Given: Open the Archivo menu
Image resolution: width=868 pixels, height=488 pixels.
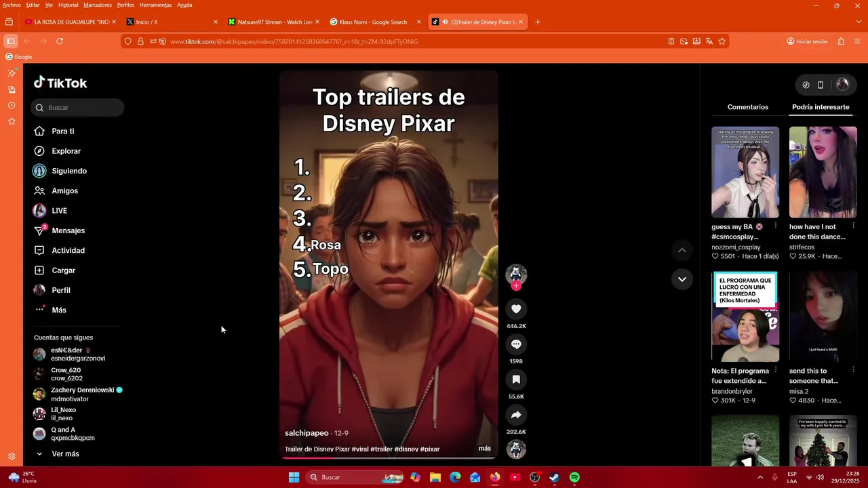Looking at the screenshot, I should coord(12,5).
